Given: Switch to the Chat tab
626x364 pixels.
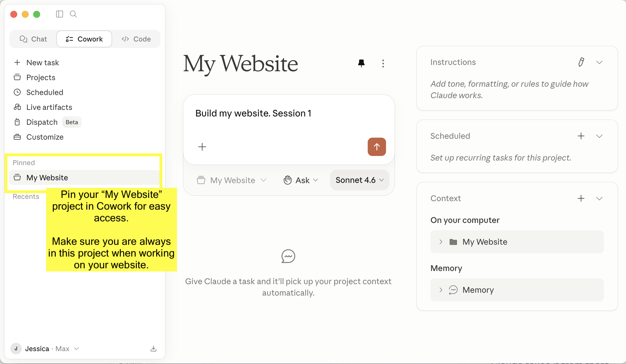Looking at the screenshot, I should pos(33,39).
